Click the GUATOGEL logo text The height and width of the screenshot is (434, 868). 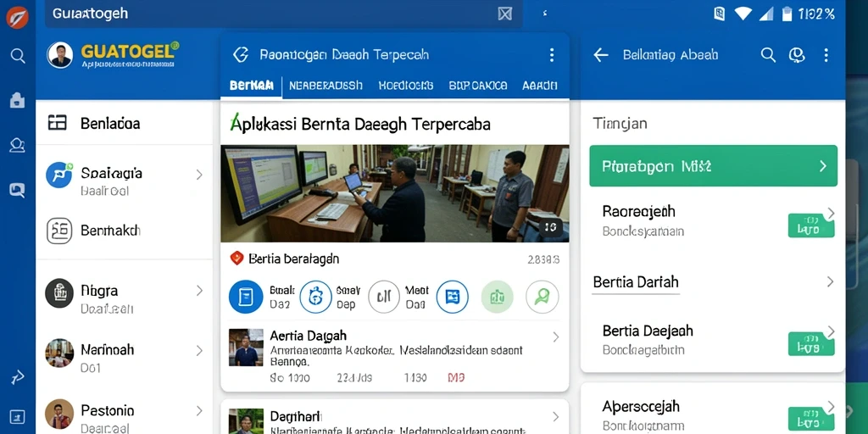click(130, 51)
